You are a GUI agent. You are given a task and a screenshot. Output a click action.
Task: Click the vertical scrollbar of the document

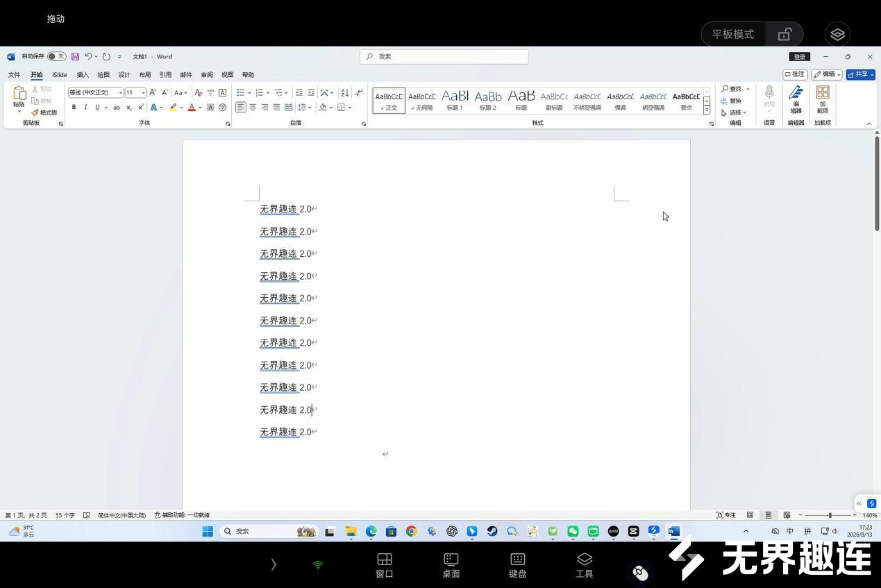click(877, 184)
